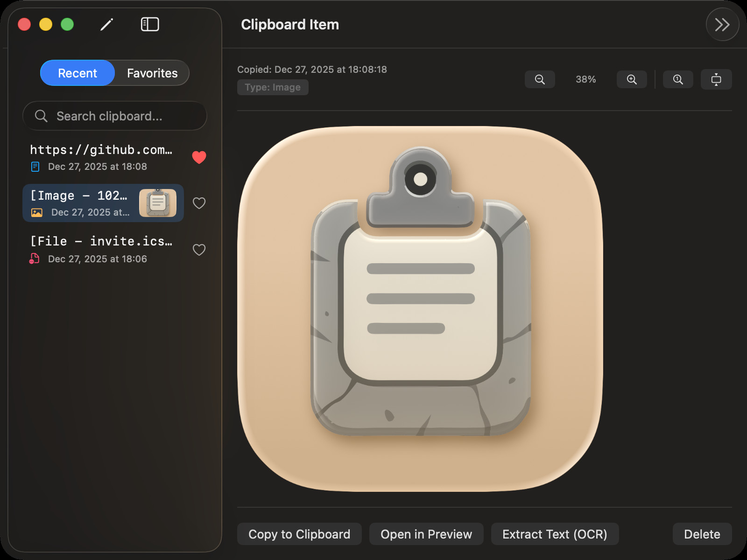The height and width of the screenshot is (560, 747).
Task: Click the pencil edit icon
Action: [x=107, y=24]
